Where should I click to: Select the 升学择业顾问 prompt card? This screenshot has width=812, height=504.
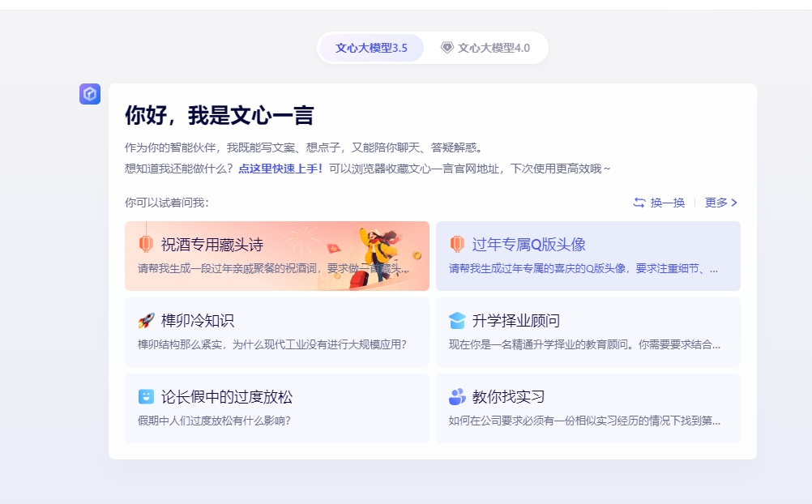[588, 332]
